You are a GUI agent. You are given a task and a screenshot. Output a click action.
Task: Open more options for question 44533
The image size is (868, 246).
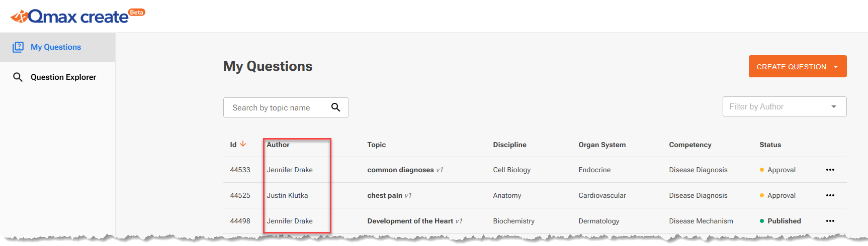(830, 170)
